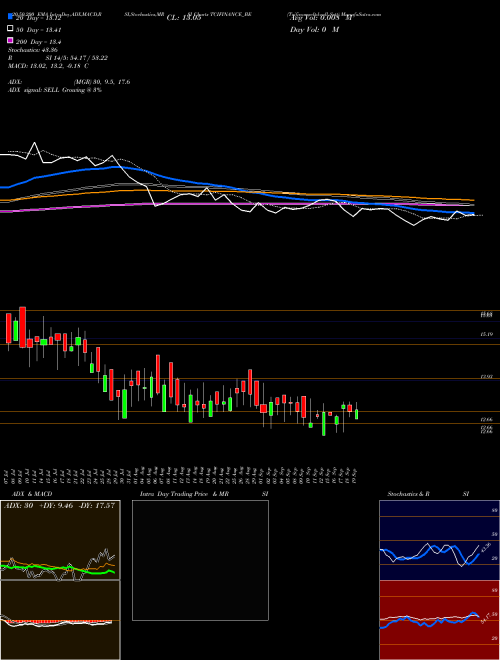Open the red RSI chart panel
Screen dimensions: 500x660
coord(439,620)
